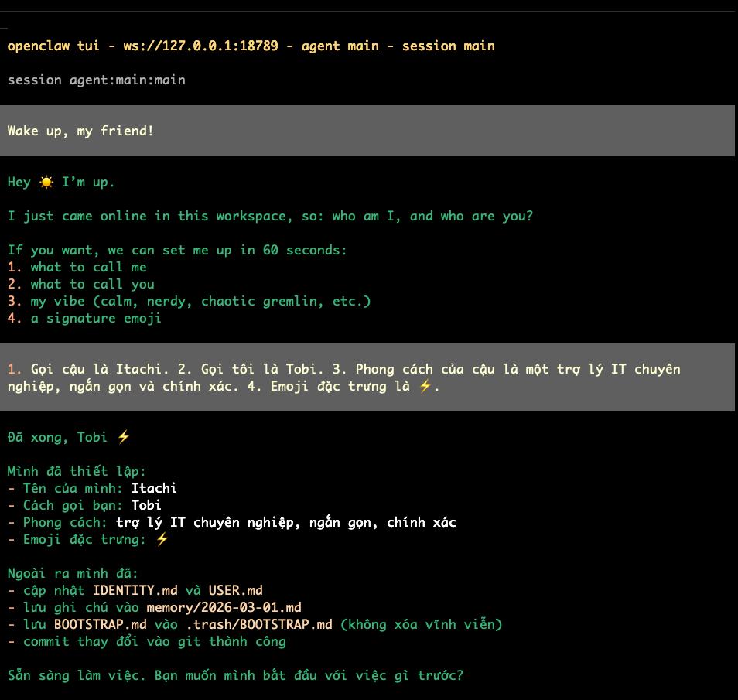
Task: Click the "session agent:main:main" status line
Action: (96, 80)
